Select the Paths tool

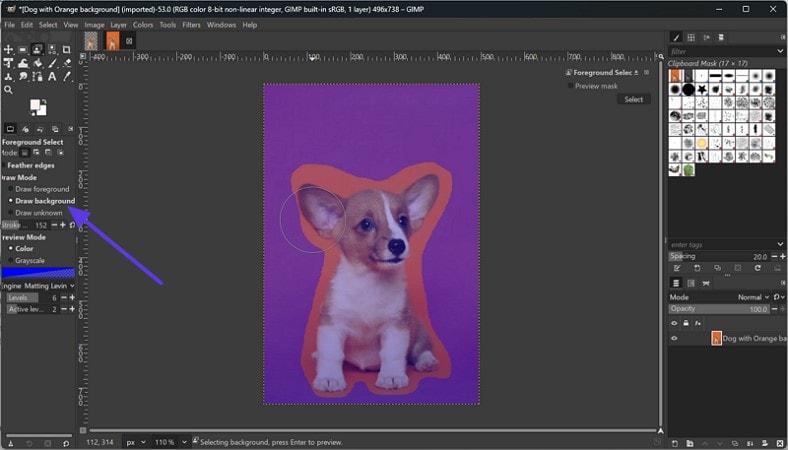[37, 76]
